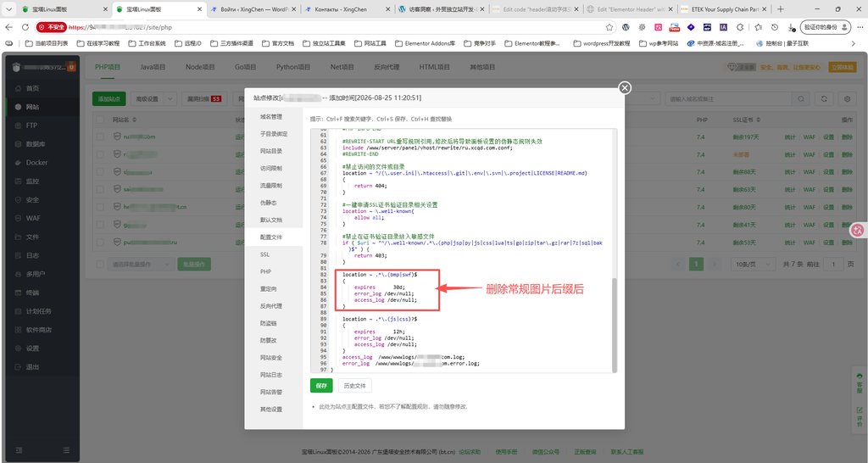The height and width of the screenshot is (463, 868).
Task: Open browser downloads icon
Action: [x=791, y=27]
